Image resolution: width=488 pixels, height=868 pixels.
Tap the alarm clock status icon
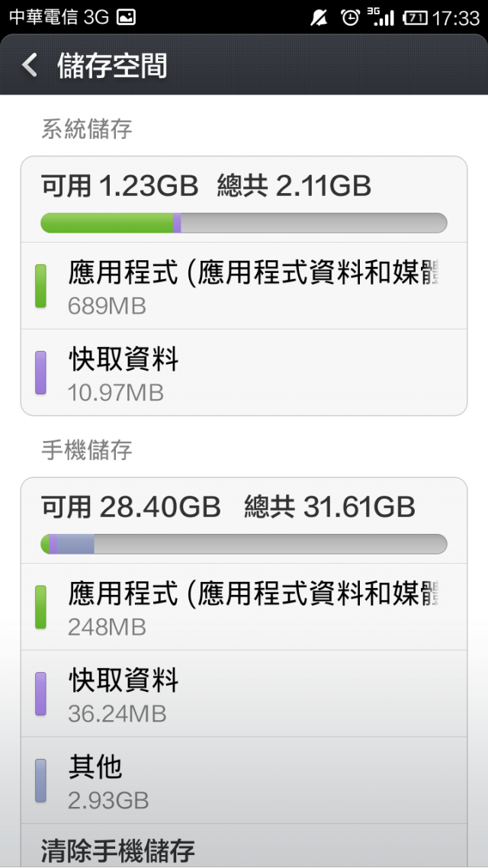[x=350, y=18]
